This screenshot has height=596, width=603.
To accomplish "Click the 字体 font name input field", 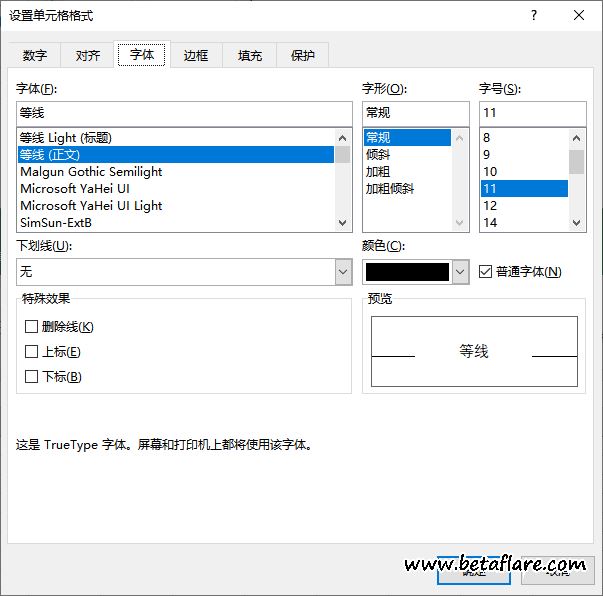I will [x=184, y=113].
